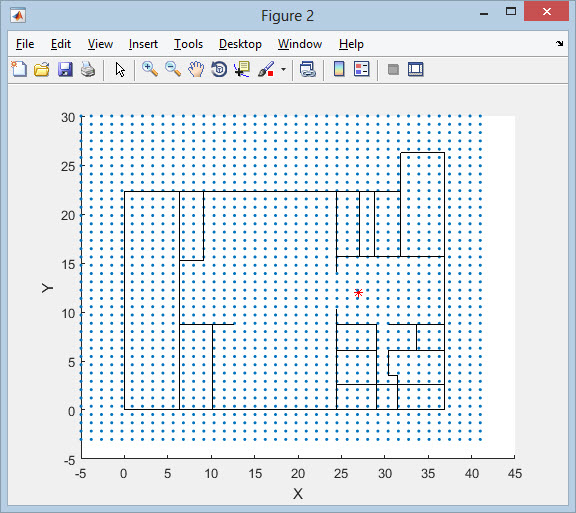Print the figure using the printer icon

click(88, 69)
